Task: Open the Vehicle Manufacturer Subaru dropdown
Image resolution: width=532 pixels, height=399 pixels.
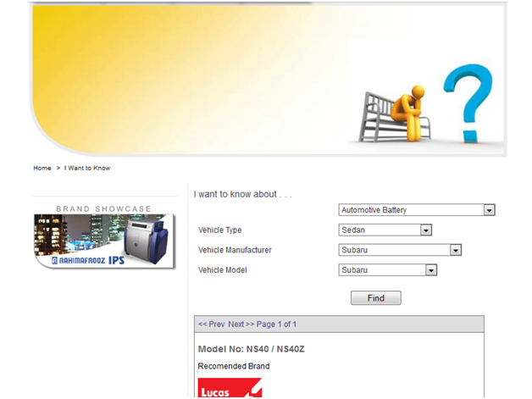Action: click(400, 250)
